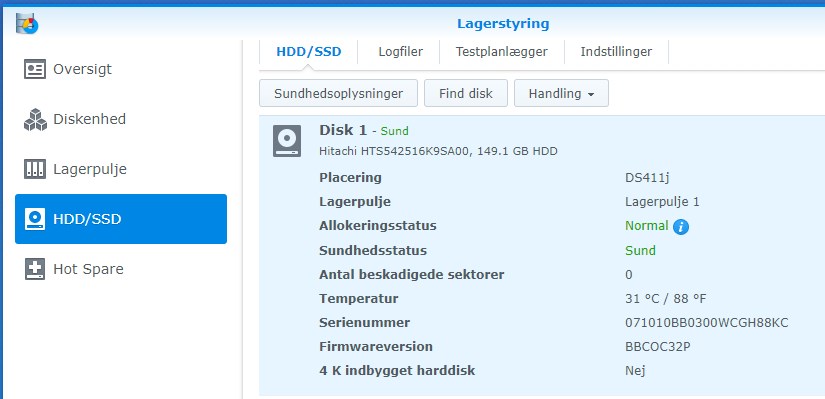Screen dimensions: 825x399
Task: Click the Hot Spare plus icon
Action: pyautogui.click(x=35, y=269)
